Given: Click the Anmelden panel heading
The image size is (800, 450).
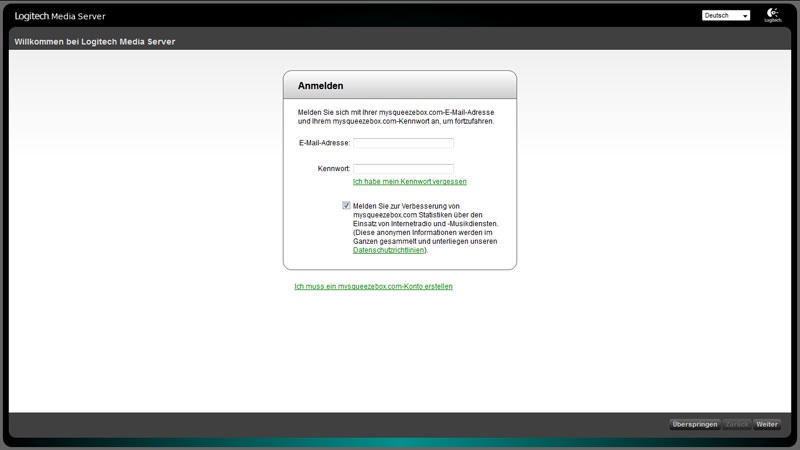Looking at the screenshot, I should [x=320, y=86].
